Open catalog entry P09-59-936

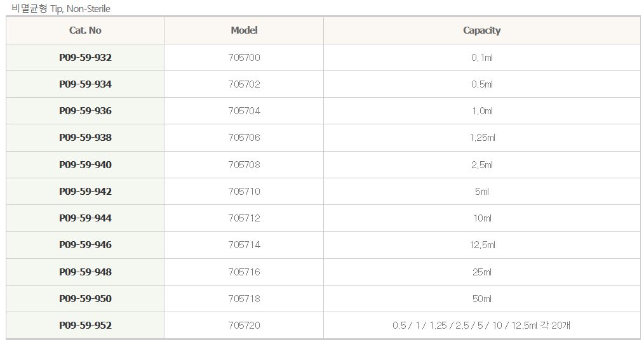[x=85, y=111]
